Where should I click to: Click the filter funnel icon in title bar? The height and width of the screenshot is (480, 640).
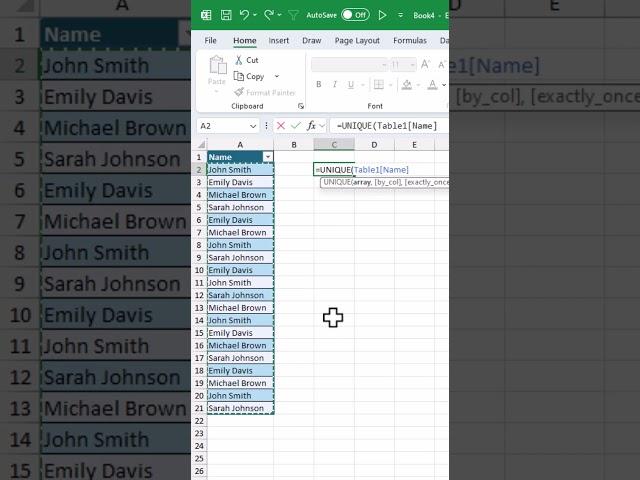click(293, 15)
